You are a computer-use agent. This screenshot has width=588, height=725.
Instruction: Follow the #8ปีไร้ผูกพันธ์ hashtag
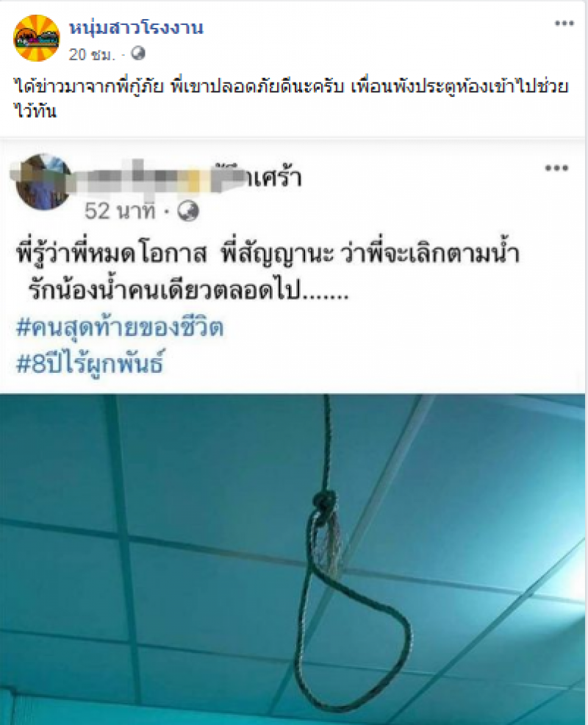[x=90, y=364]
